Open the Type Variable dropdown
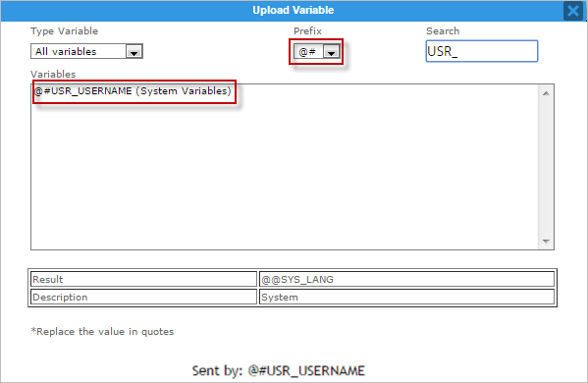Viewport: 588px width, 383px height. [x=86, y=51]
